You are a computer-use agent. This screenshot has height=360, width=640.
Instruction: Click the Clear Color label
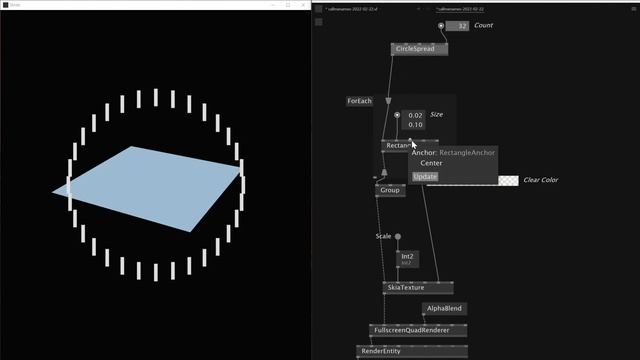[x=540, y=180]
